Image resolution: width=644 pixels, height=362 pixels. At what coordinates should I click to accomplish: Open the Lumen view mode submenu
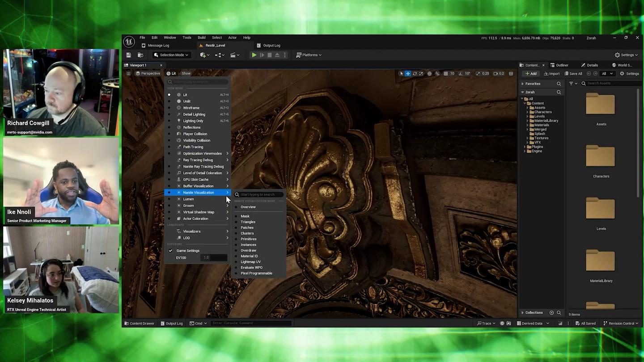click(198, 199)
